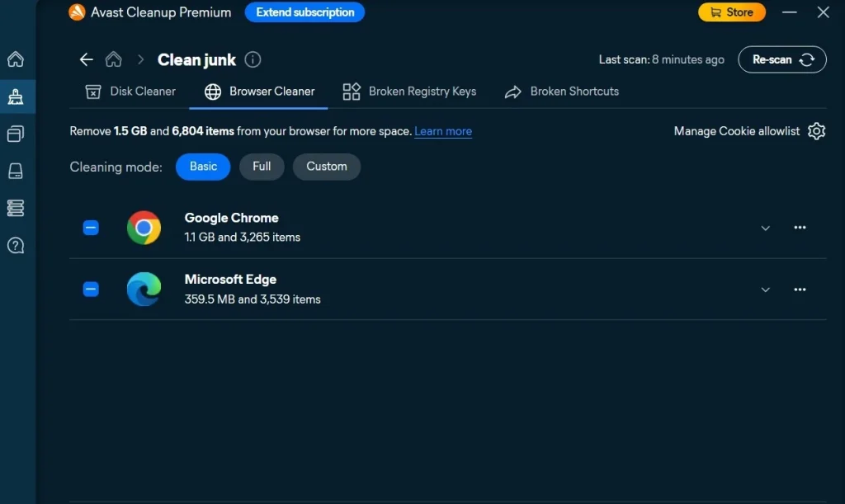845x504 pixels.
Task: Open the disk drive icon in sidebar
Action: point(16,171)
